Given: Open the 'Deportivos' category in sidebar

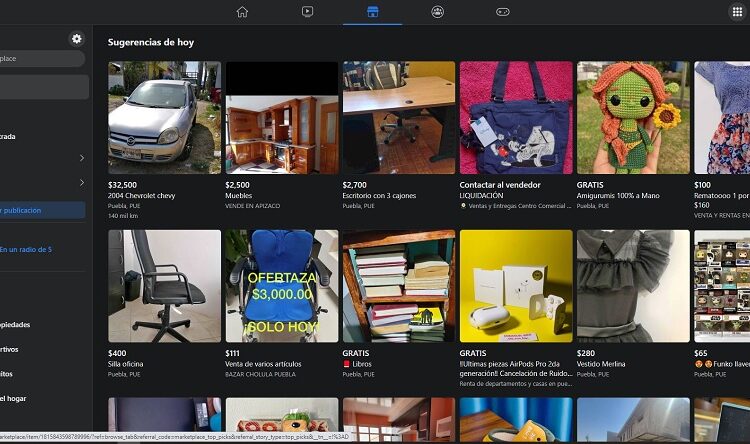Looking at the screenshot, I should pyautogui.click(x=9, y=349).
